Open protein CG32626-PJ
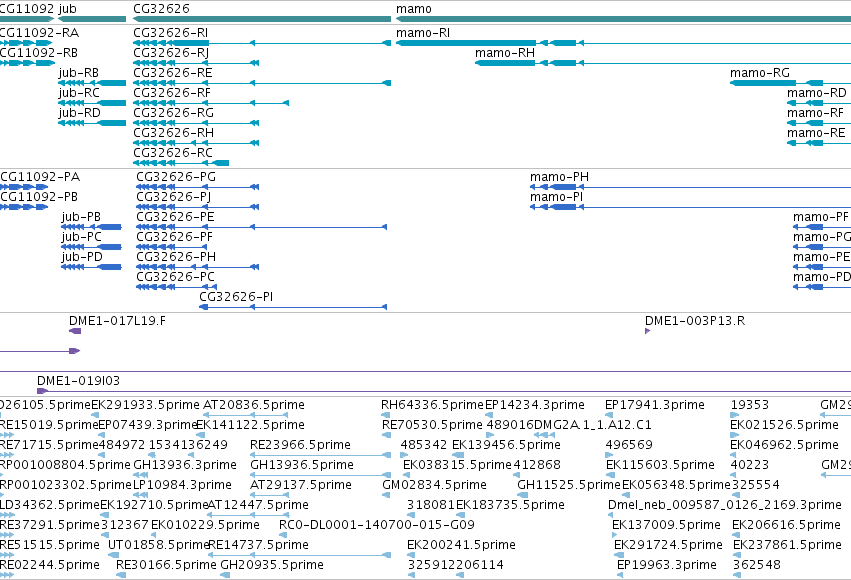This screenshot has width=851, height=580. coord(174,197)
